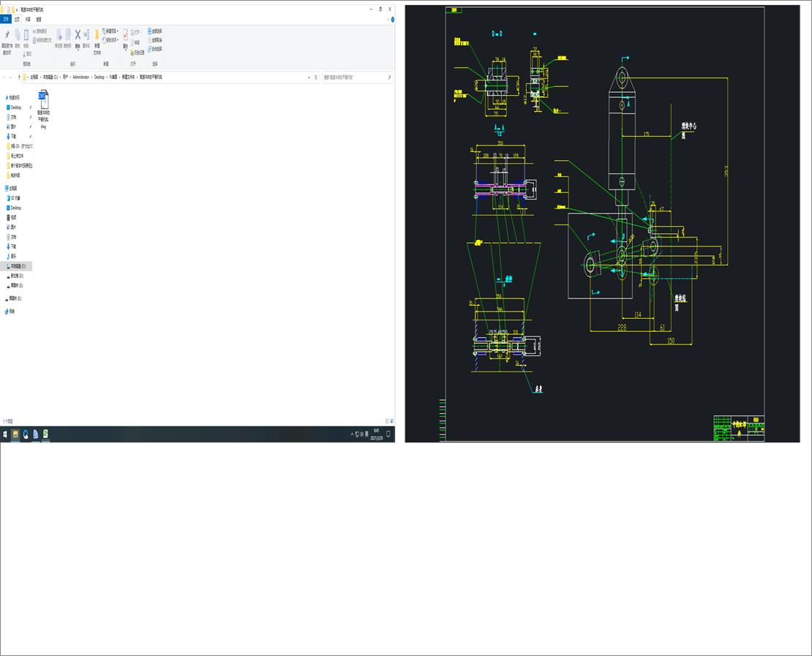Select the dwg file in folder pane
The image size is (812, 656).
coord(43,109)
